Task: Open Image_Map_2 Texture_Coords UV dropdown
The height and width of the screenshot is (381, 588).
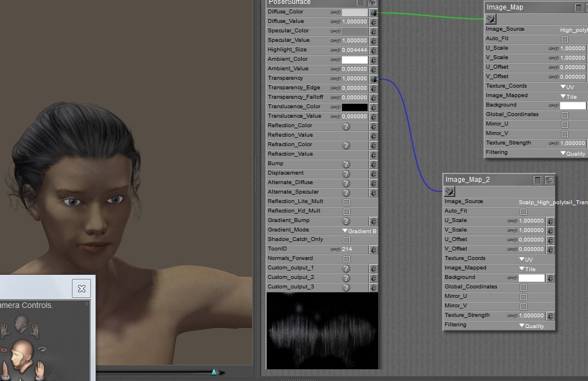Action: click(525, 259)
